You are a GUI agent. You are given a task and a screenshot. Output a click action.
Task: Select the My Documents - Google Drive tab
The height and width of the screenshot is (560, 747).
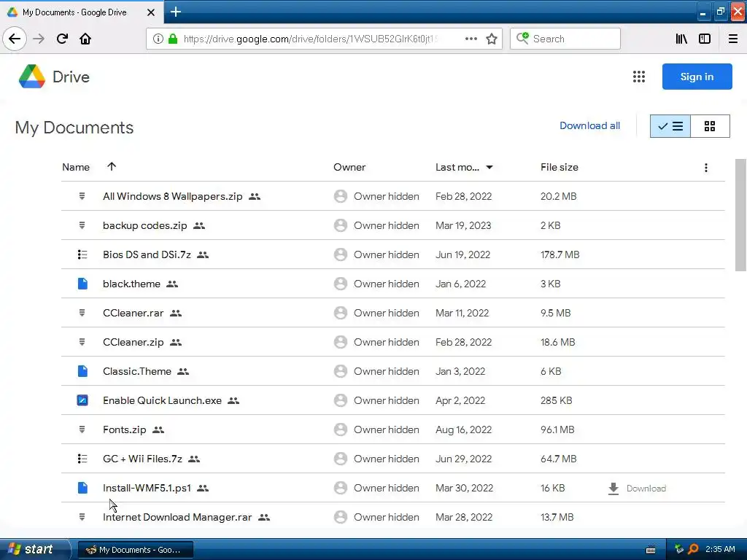[75, 12]
